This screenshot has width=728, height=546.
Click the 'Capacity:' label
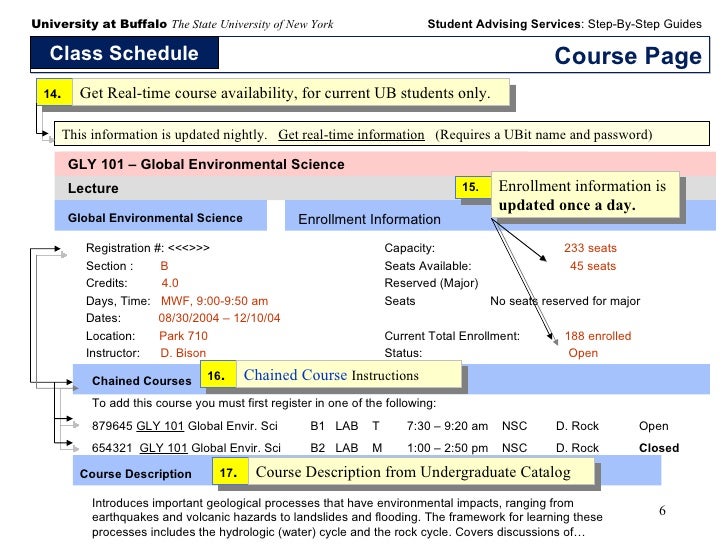point(410,248)
